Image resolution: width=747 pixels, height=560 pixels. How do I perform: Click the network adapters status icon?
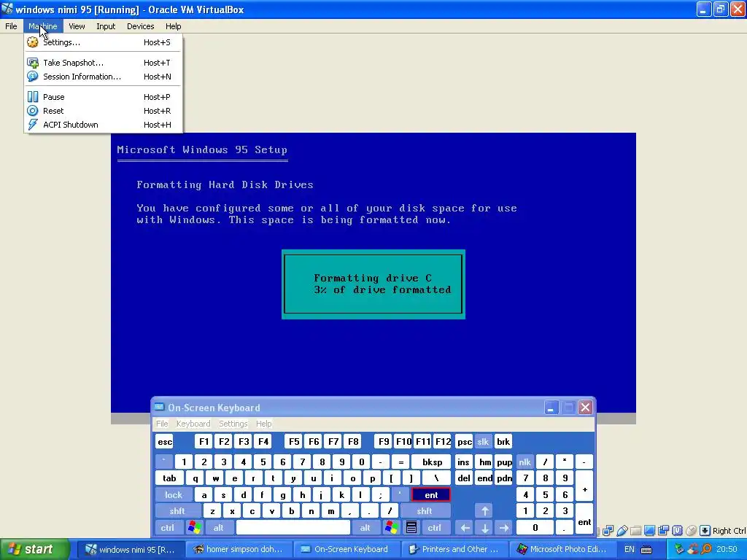click(x=608, y=531)
